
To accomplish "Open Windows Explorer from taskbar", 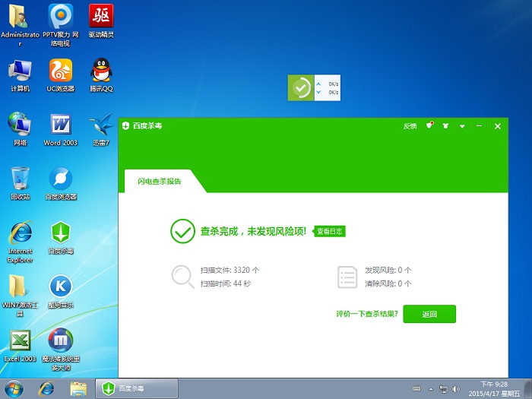I will tap(78, 389).
